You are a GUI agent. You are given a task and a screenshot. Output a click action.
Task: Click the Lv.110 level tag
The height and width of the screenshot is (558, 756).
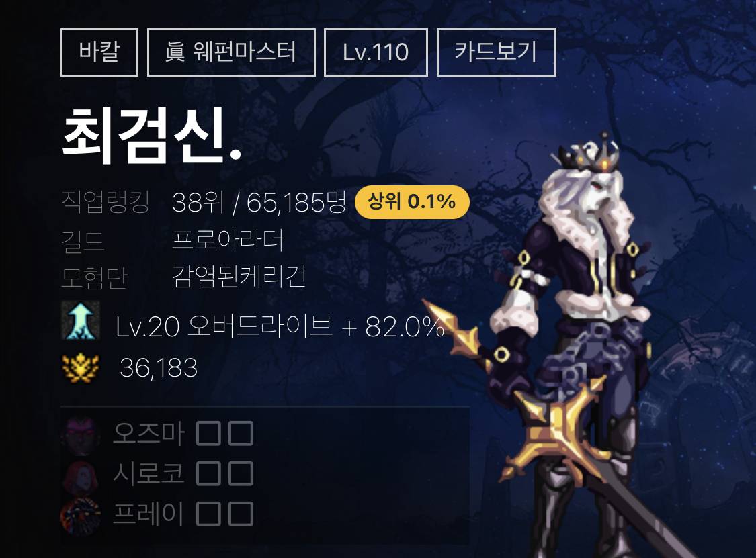point(376,52)
